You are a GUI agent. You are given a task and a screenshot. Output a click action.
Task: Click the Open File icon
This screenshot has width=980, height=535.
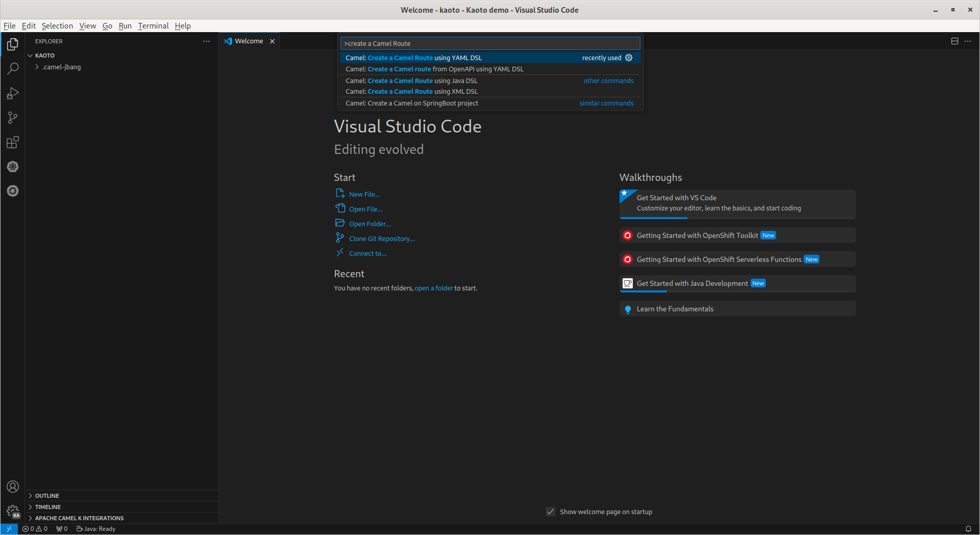(340, 208)
